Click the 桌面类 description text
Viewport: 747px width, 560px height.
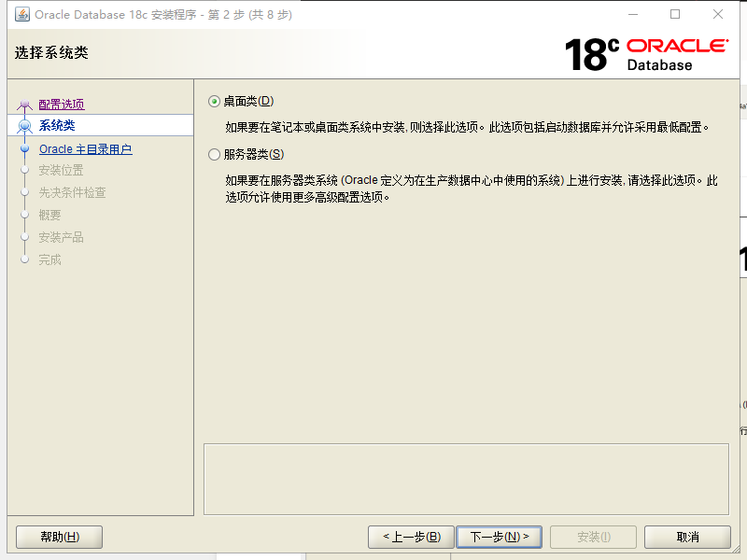[467, 127]
